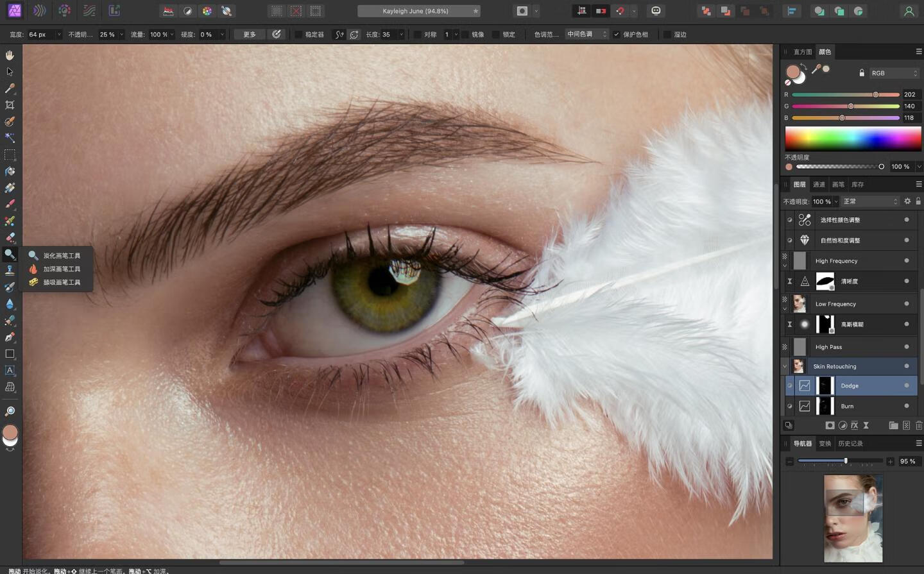The height and width of the screenshot is (574, 924).
Task: Select the rectangular marquee selection tool
Action: tap(10, 155)
